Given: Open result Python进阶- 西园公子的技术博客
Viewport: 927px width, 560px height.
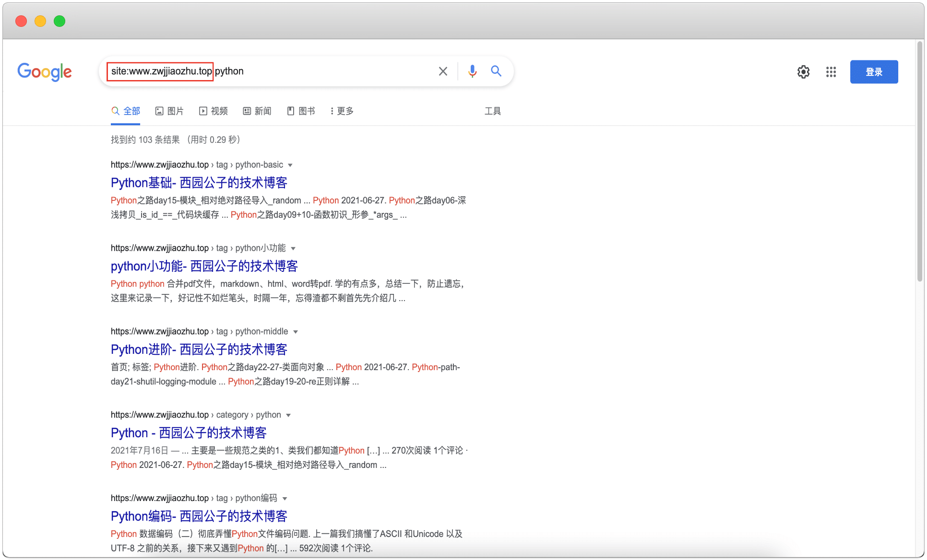Looking at the screenshot, I should (x=199, y=350).
